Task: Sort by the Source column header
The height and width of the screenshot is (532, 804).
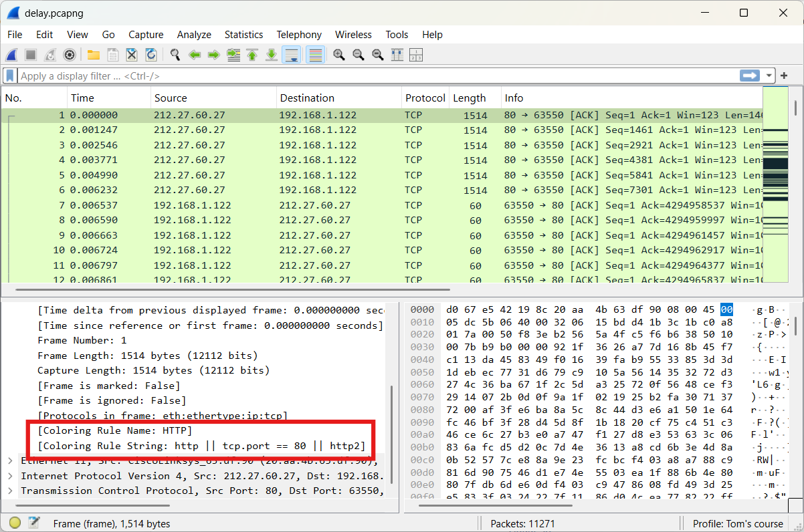Action: [x=213, y=98]
